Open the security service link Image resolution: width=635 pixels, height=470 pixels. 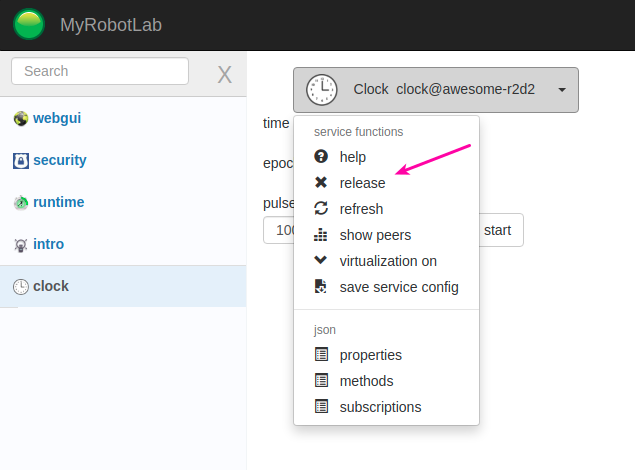coord(60,160)
